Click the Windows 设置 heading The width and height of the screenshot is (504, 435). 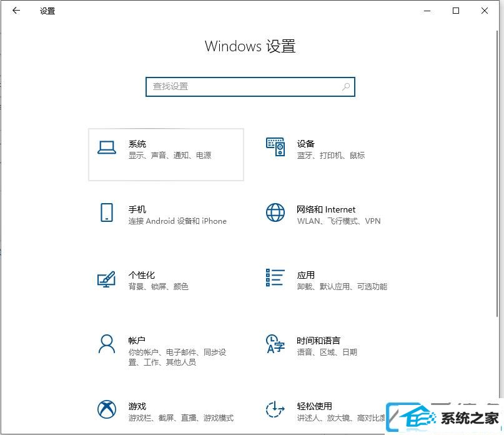(x=250, y=46)
